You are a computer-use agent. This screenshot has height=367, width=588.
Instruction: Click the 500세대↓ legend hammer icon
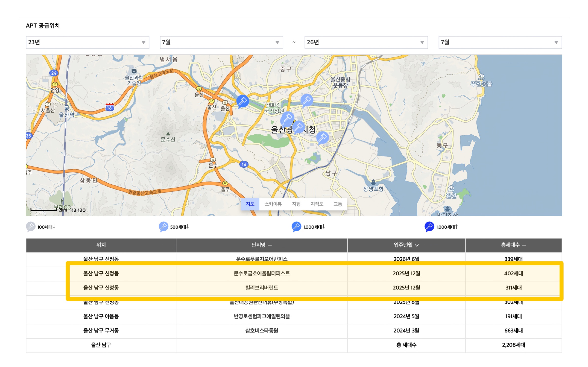[163, 226]
